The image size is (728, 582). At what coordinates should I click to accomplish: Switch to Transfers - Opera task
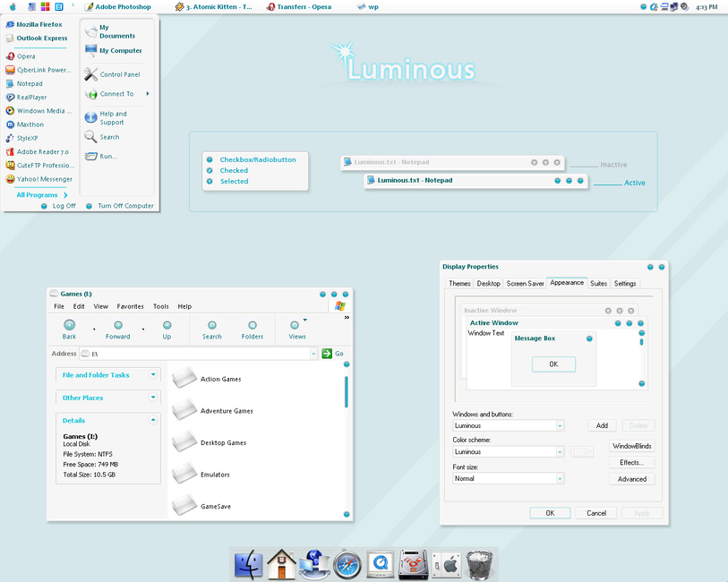pyautogui.click(x=299, y=6)
